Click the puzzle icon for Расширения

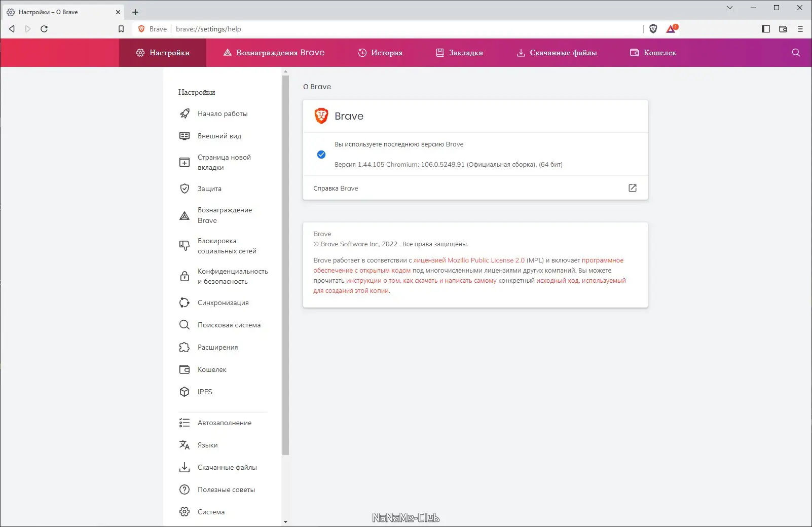(x=184, y=347)
